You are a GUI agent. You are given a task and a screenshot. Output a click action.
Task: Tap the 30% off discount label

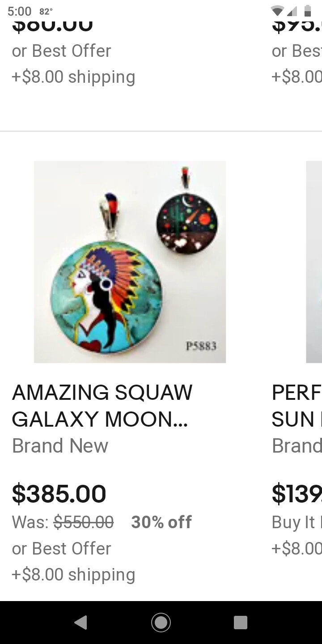(x=161, y=522)
